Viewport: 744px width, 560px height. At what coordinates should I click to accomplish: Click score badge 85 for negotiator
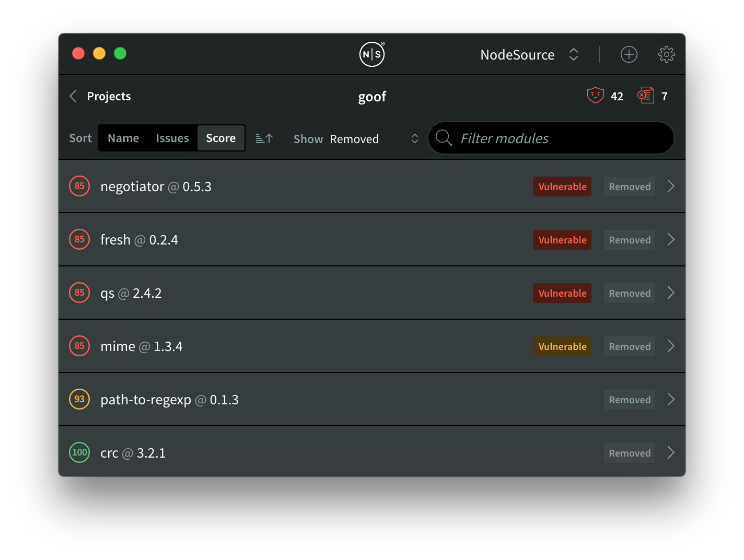(x=79, y=186)
